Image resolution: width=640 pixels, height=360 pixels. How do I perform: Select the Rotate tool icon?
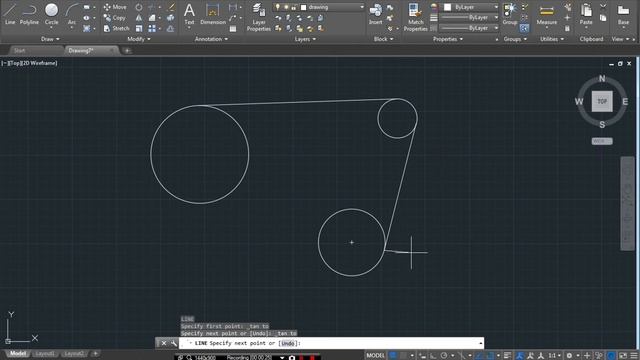[139, 7]
